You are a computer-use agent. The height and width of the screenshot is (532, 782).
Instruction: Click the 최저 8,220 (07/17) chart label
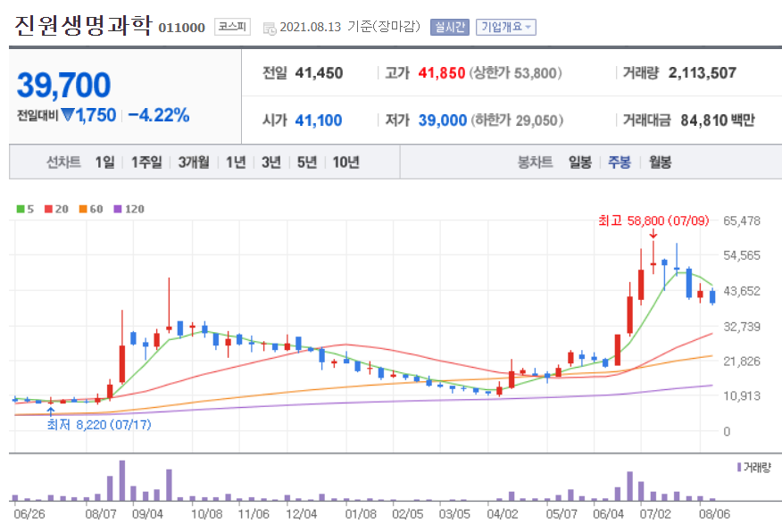[x=99, y=424]
